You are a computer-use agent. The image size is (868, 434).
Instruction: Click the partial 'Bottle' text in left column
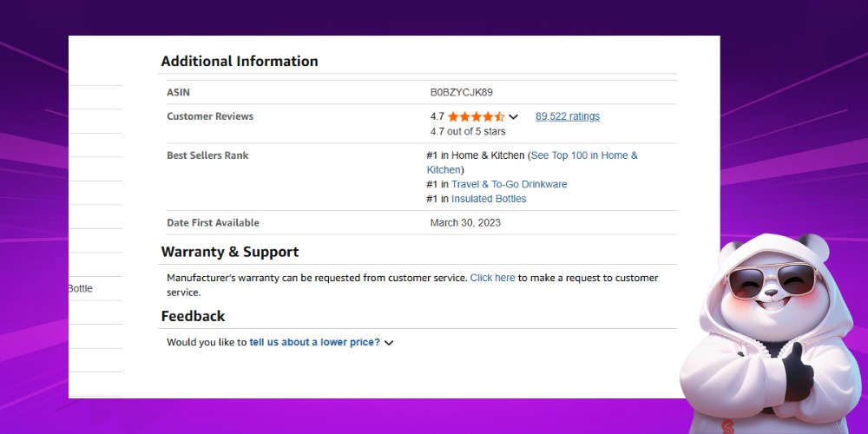tap(80, 288)
